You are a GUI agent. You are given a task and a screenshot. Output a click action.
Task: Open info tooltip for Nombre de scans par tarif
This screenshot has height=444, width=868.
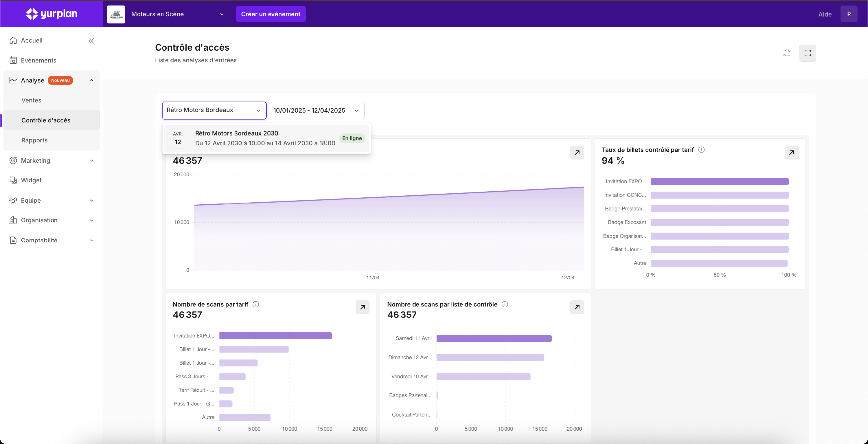(256, 304)
